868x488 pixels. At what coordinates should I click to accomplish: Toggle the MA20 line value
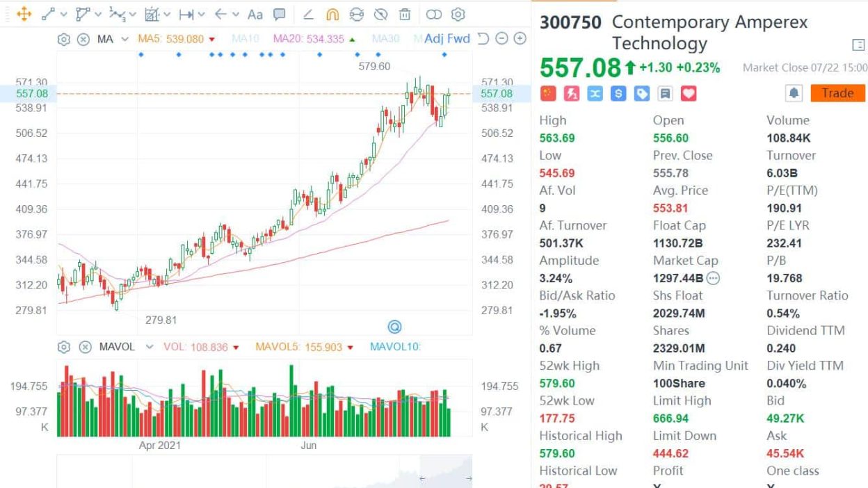[314, 39]
